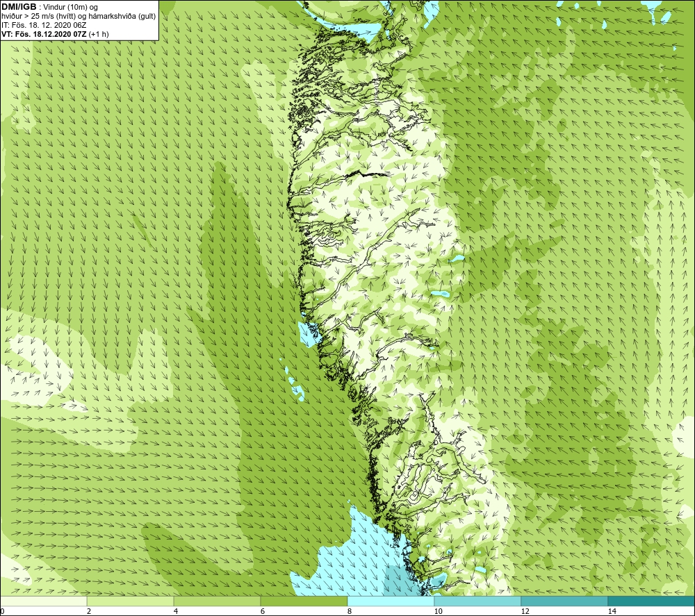Click the title line 'DMI/IGB : Vindur (10m) og'

pyautogui.click(x=49, y=7)
